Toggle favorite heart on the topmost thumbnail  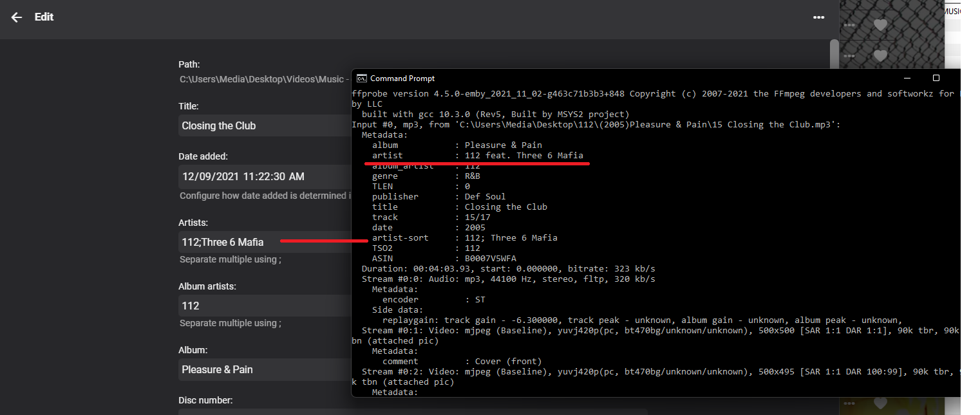pyautogui.click(x=880, y=25)
